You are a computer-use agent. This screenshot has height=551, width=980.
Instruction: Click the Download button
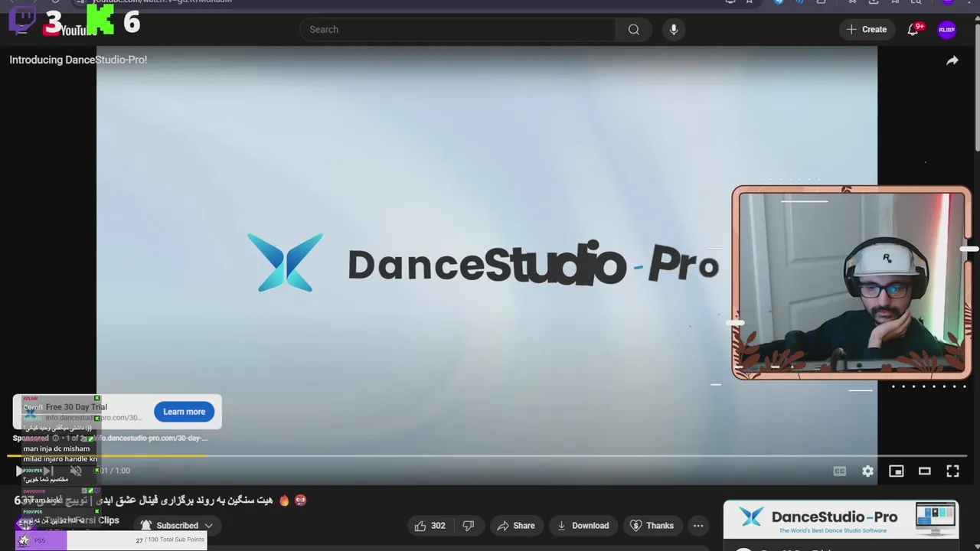coord(583,526)
